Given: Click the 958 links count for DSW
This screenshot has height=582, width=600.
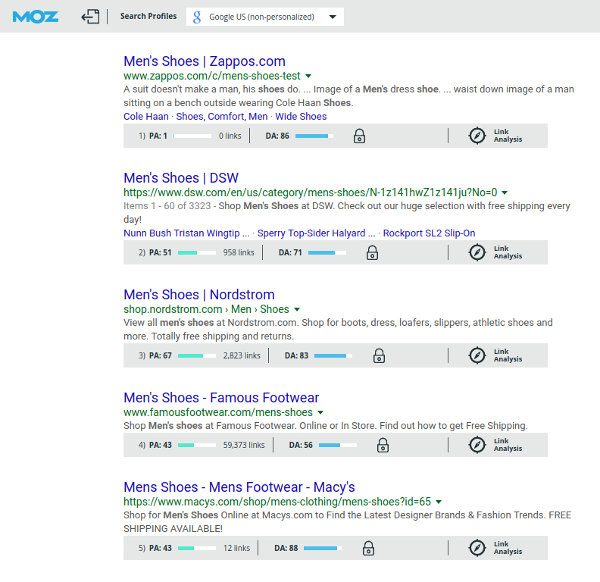Looking at the screenshot, I should pos(239,253).
